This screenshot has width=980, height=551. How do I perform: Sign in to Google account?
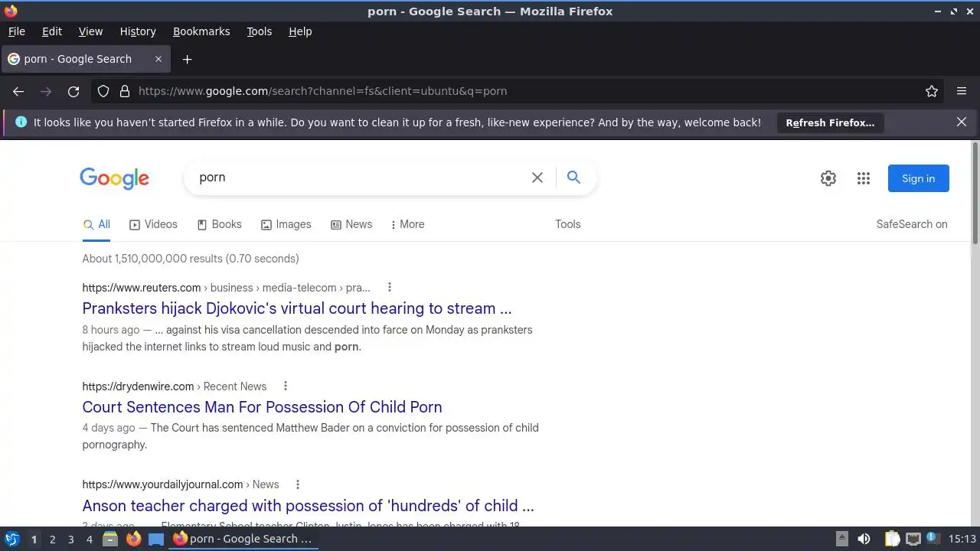[918, 178]
